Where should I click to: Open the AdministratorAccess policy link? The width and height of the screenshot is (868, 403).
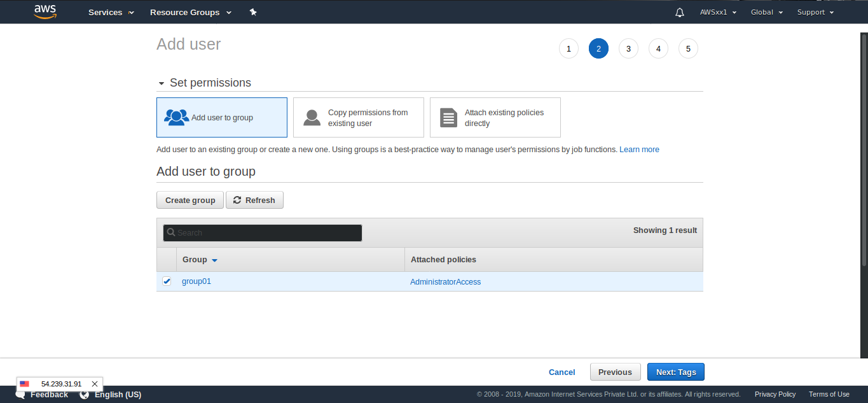click(x=445, y=282)
